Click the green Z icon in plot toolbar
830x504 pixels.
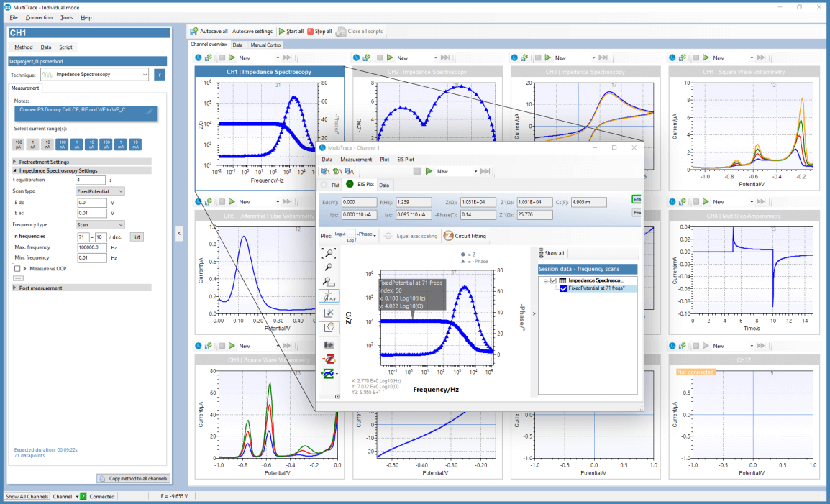[x=328, y=374]
